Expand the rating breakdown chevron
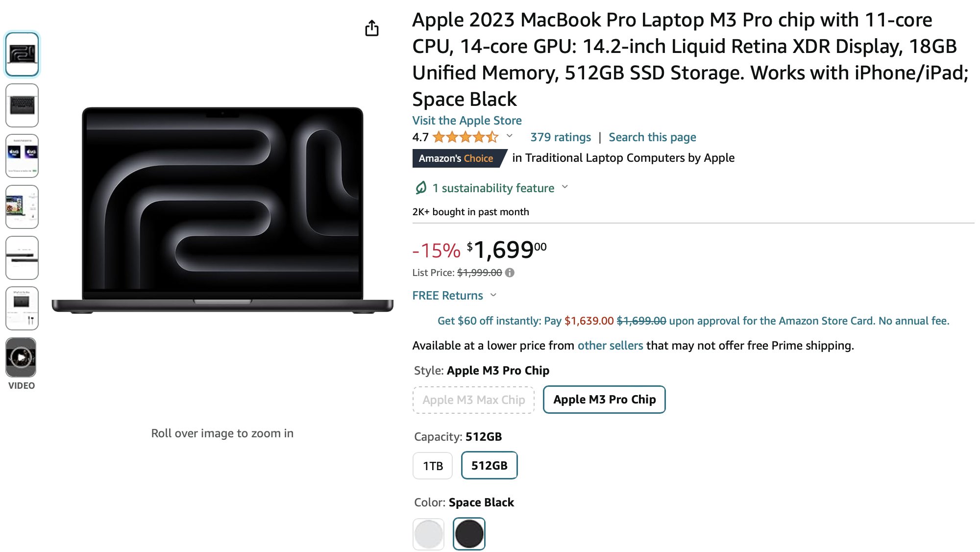Screen dimensions: 980x552 (510, 136)
